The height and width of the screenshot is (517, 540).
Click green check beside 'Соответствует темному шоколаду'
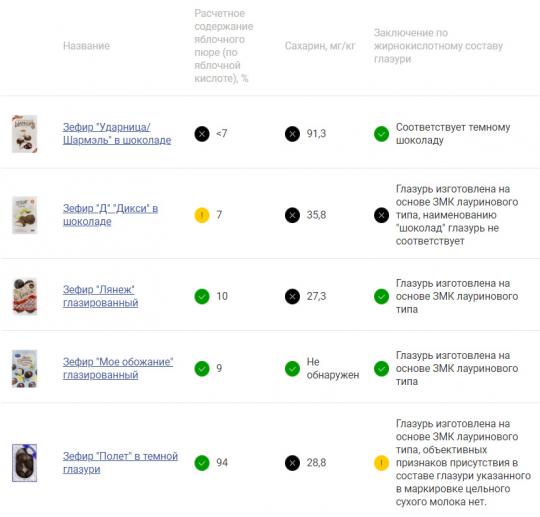point(381,134)
